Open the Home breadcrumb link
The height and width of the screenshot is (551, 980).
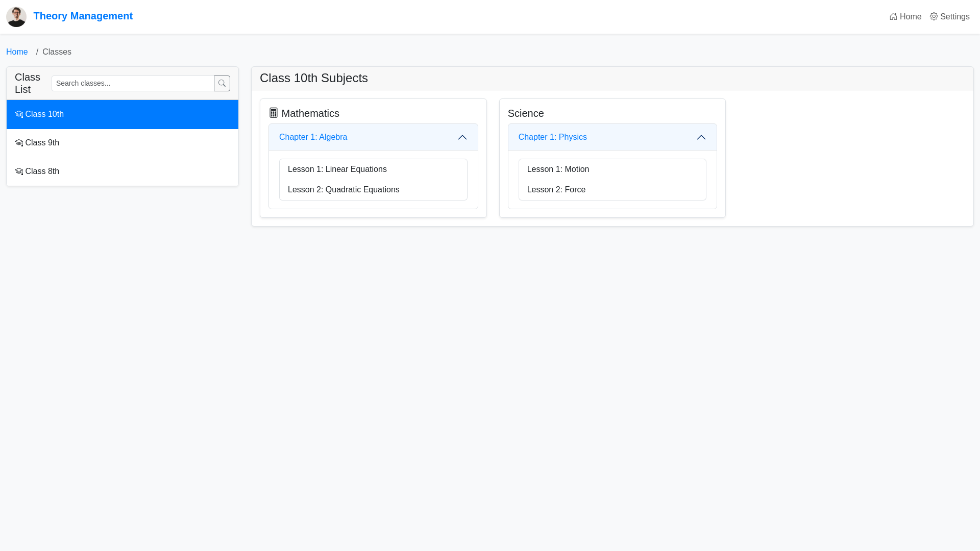(x=17, y=52)
